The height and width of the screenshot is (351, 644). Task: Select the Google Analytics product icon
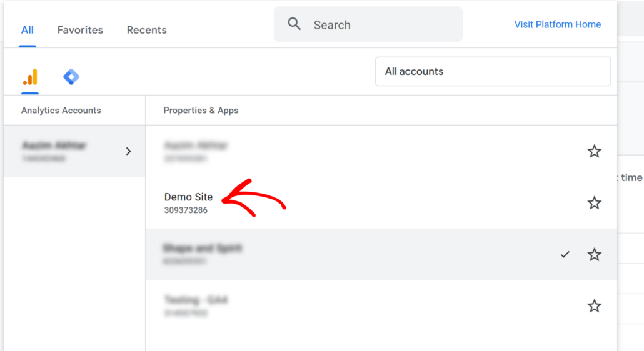coord(30,77)
